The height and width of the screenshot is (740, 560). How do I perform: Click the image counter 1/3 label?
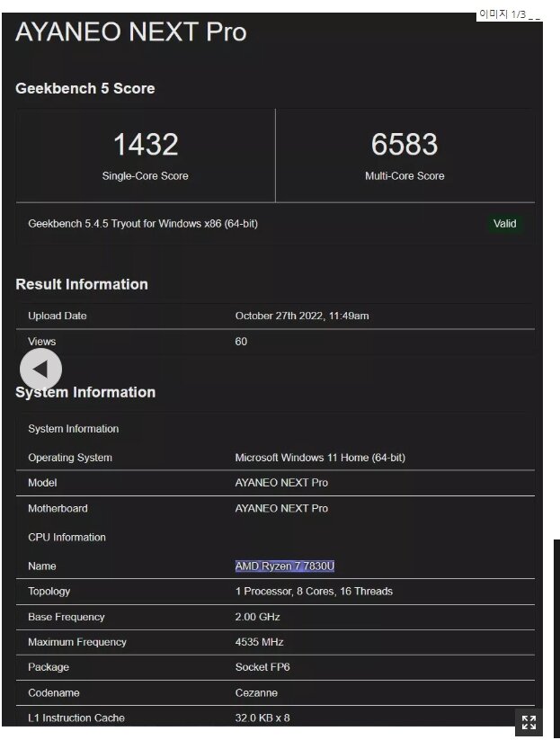[509, 14]
